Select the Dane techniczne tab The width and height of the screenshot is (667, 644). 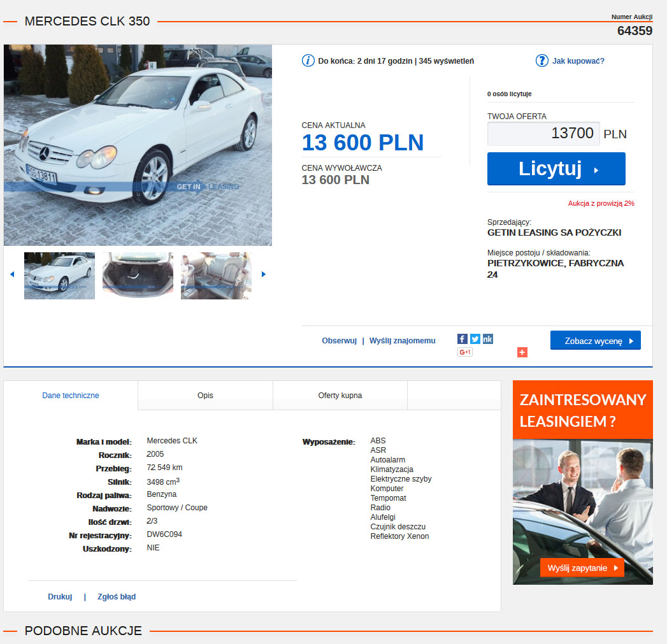click(71, 396)
